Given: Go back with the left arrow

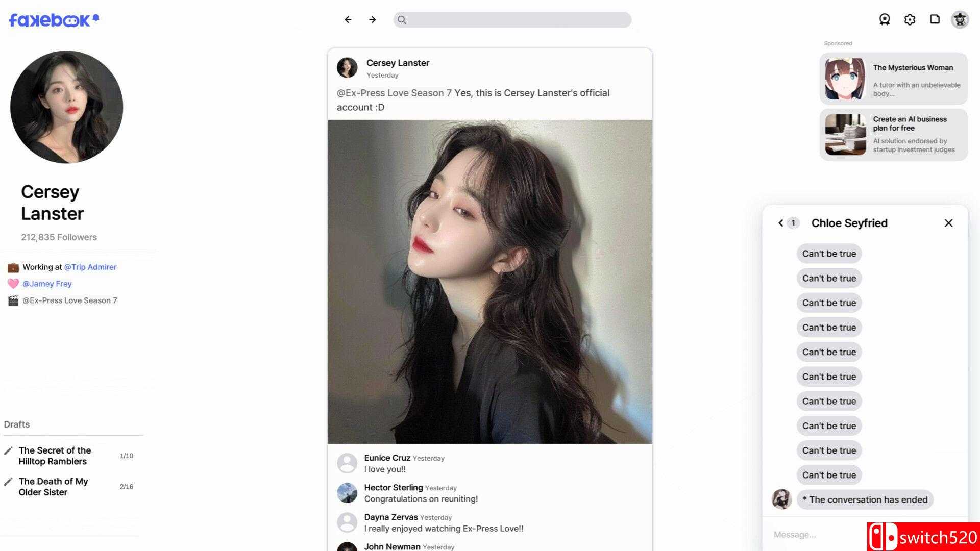Looking at the screenshot, I should pyautogui.click(x=348, y=19).
